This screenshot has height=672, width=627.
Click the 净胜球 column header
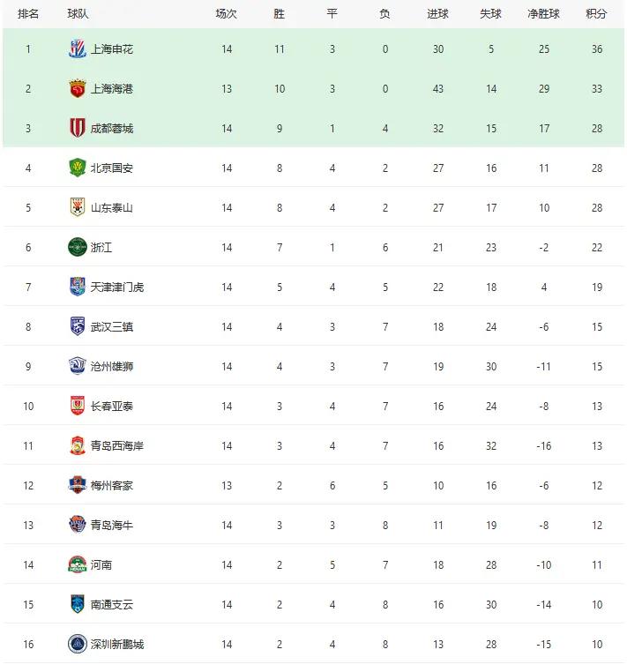tap(544, 14)
